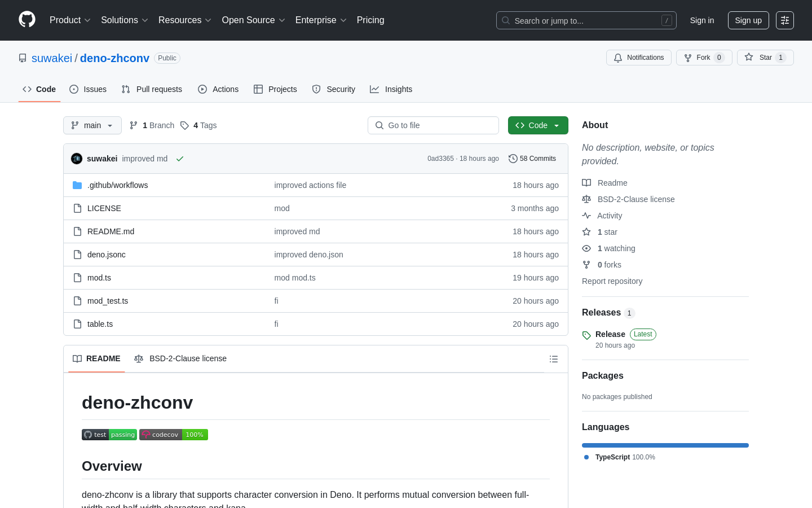Click the TypeScript language bar

(x=665, y=445)
